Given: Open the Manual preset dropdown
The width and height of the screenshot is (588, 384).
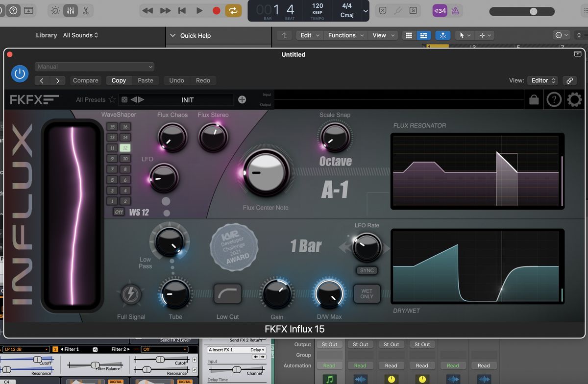Looking at the screenshot, I should pos(94,67).
